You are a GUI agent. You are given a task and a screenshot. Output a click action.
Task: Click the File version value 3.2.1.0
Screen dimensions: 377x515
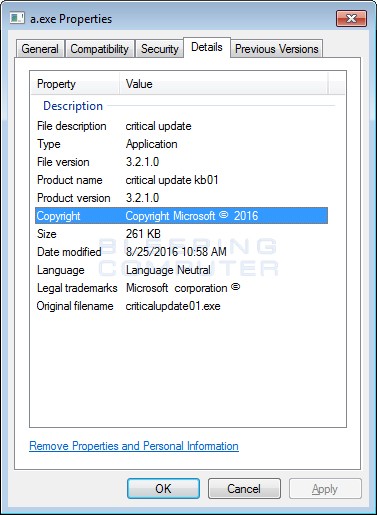[x=142, y=162]
